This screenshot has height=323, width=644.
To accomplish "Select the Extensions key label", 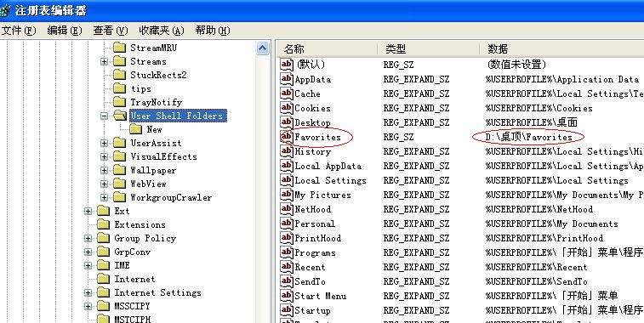I will click(x=140, y=225).
